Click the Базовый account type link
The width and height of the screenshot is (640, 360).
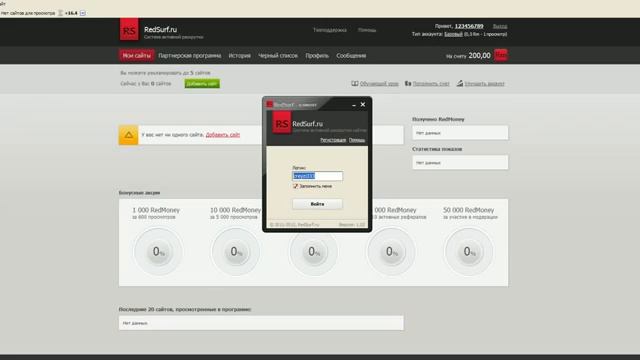453,34
